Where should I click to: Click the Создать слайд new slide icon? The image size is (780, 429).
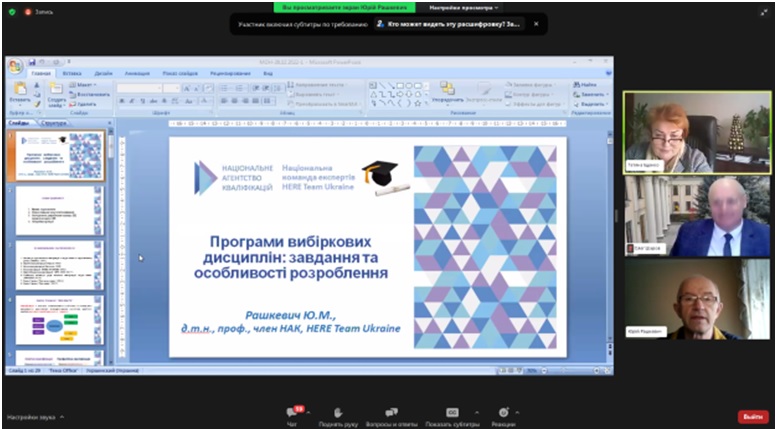pyautogui.click(x=56, y=89)
